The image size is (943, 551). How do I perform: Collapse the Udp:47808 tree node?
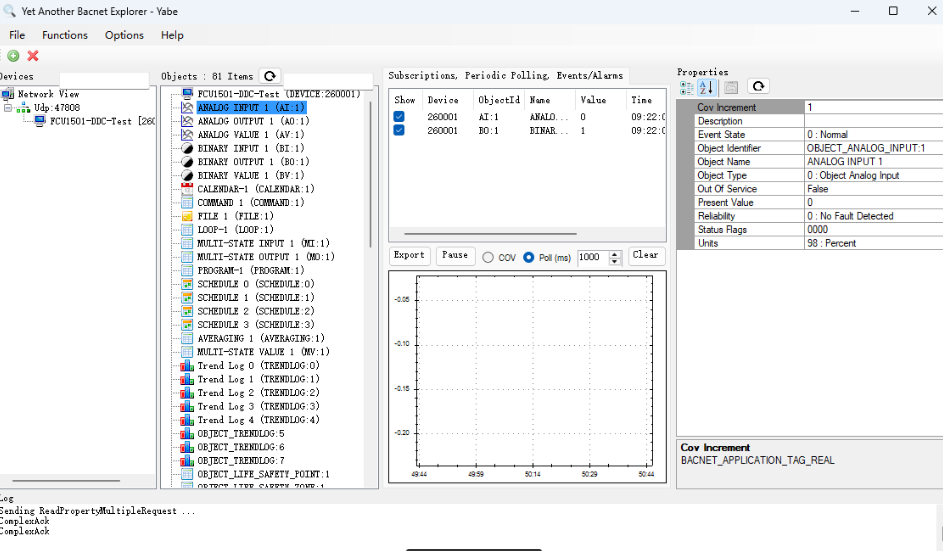[8, 108]
